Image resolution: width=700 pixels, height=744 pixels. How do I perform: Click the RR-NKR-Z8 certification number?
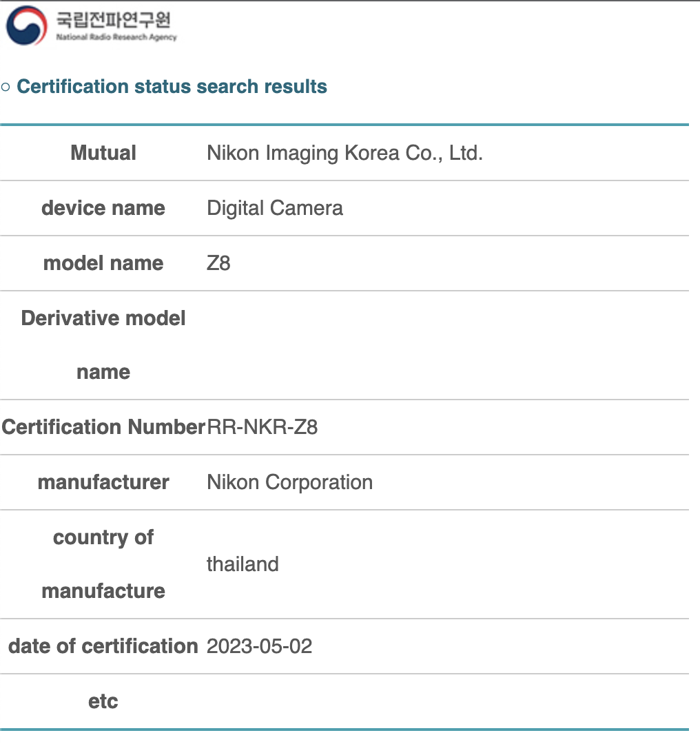pyautogui.click(x=262, y=427)
